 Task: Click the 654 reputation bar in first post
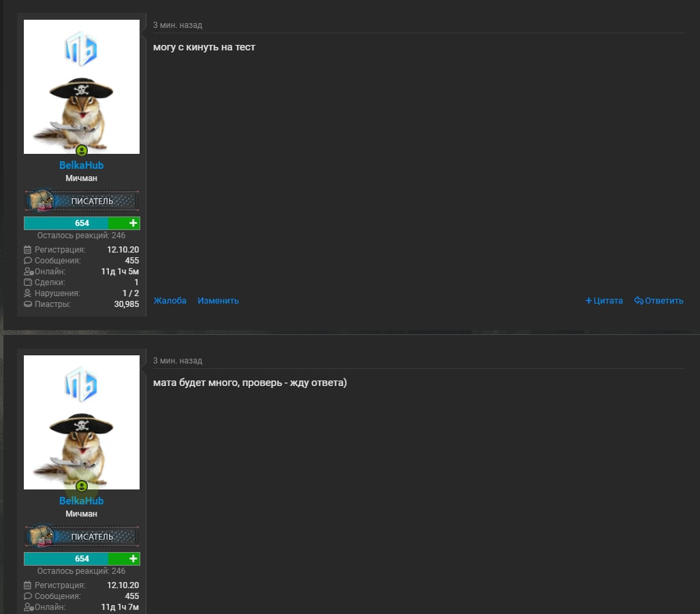coord(66,223)
